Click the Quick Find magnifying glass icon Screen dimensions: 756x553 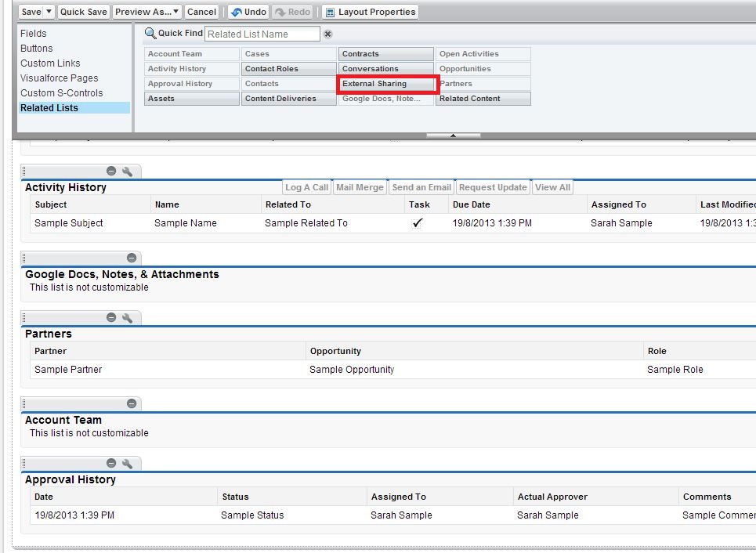pos(148,34)
